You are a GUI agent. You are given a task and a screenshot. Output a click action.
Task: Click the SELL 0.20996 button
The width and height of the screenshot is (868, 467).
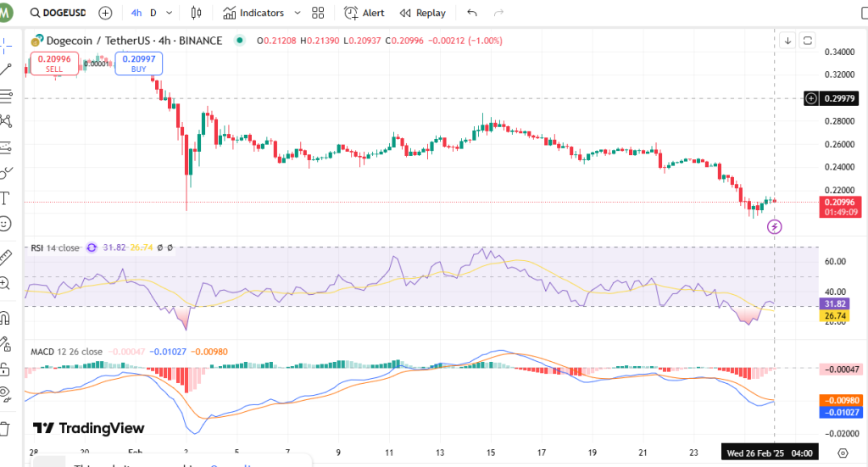click(54, 63)
